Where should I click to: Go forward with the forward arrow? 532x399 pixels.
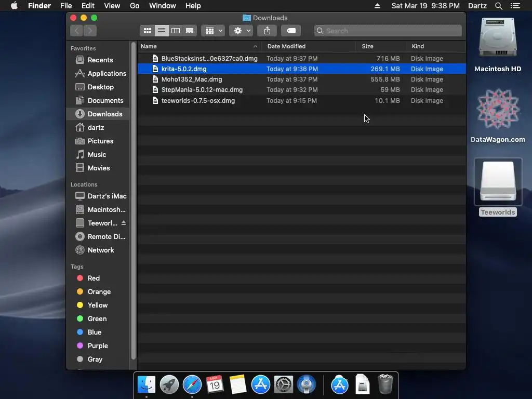[90, 31]
